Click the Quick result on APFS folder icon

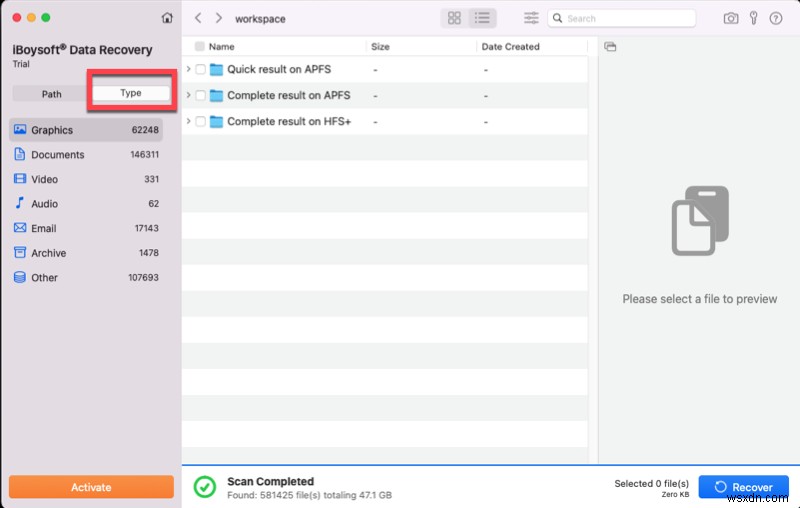pyautogui.click(x=216, y=69)
